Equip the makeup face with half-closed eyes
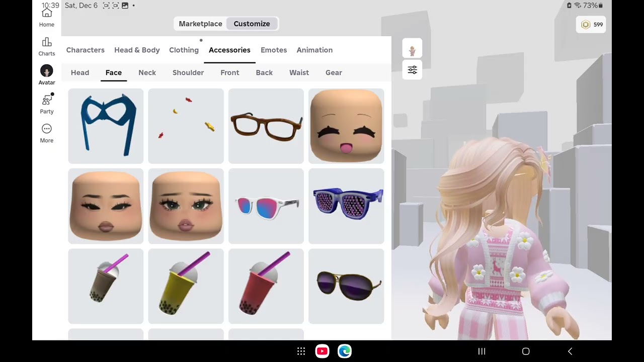 (106, 206)
